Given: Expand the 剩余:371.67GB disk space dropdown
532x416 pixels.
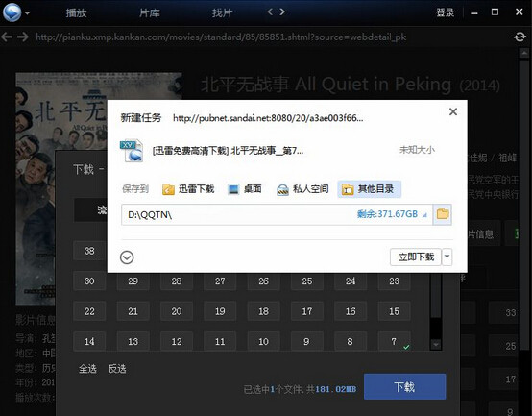Looking at the screenshot, I should [x=424, y=215].
